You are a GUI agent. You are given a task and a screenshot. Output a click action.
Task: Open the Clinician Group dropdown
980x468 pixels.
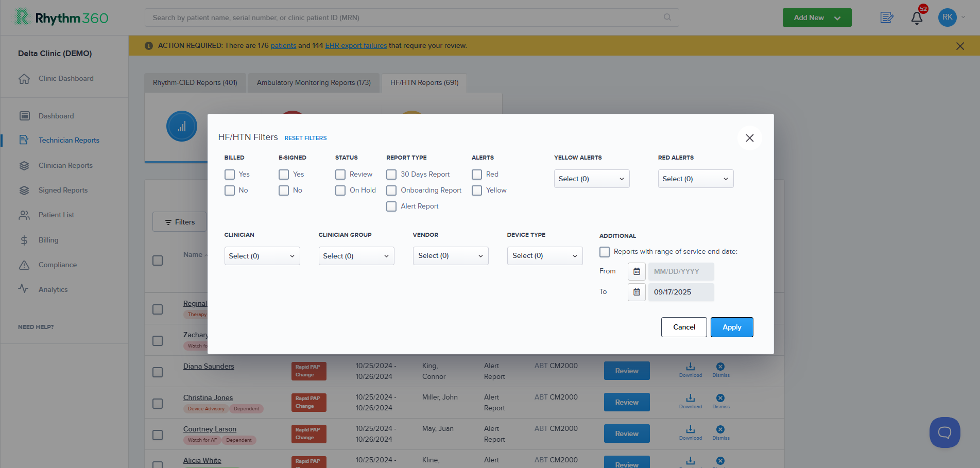coord(356,256)
